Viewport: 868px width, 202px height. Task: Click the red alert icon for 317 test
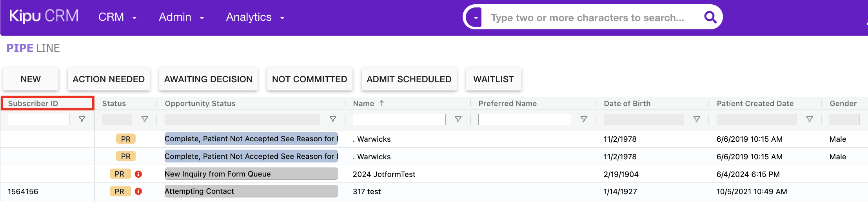tap(138, 191)
